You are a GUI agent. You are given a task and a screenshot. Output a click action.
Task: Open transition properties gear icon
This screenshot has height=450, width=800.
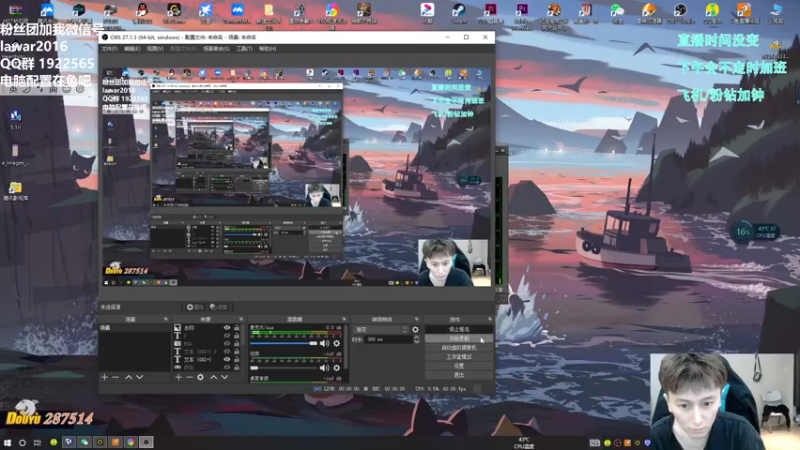click(x=415, y=330)
